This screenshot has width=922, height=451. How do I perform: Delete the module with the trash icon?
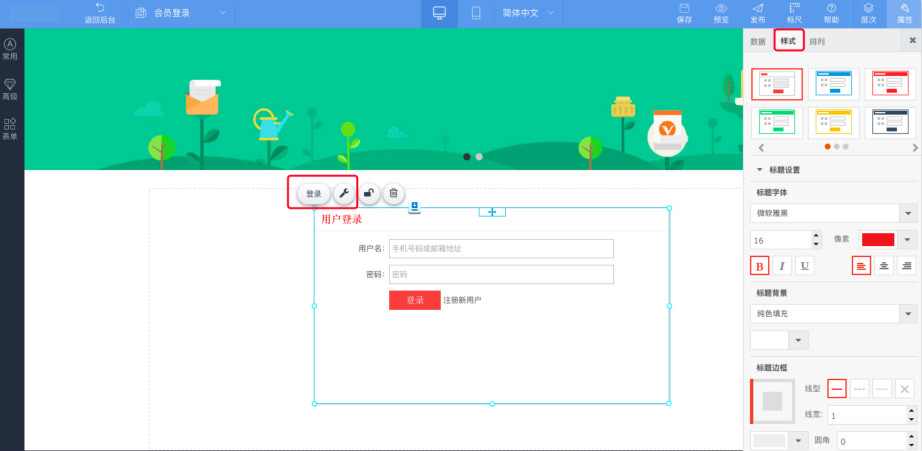[x=394, y=193]
